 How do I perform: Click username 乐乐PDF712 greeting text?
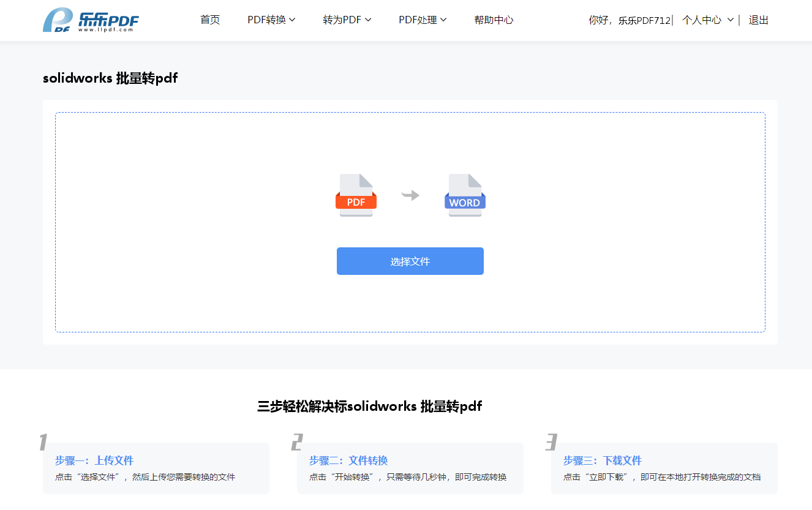[x=644, y=20]
